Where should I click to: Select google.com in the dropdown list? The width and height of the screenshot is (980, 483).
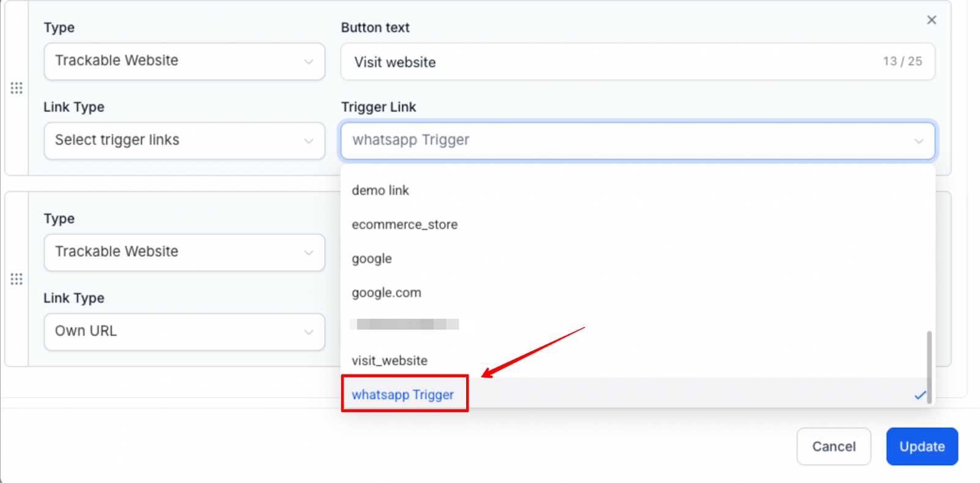386,293
